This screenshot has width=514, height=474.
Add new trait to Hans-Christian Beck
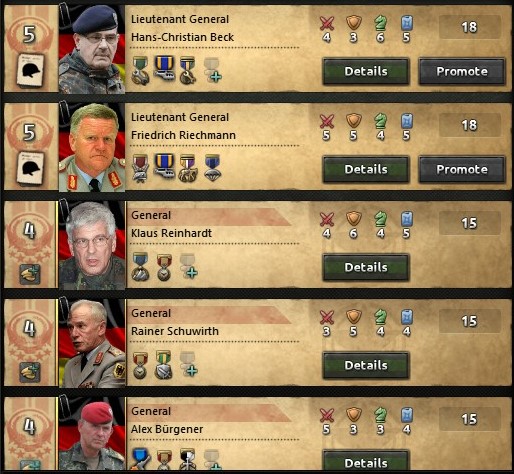point(212,70)
